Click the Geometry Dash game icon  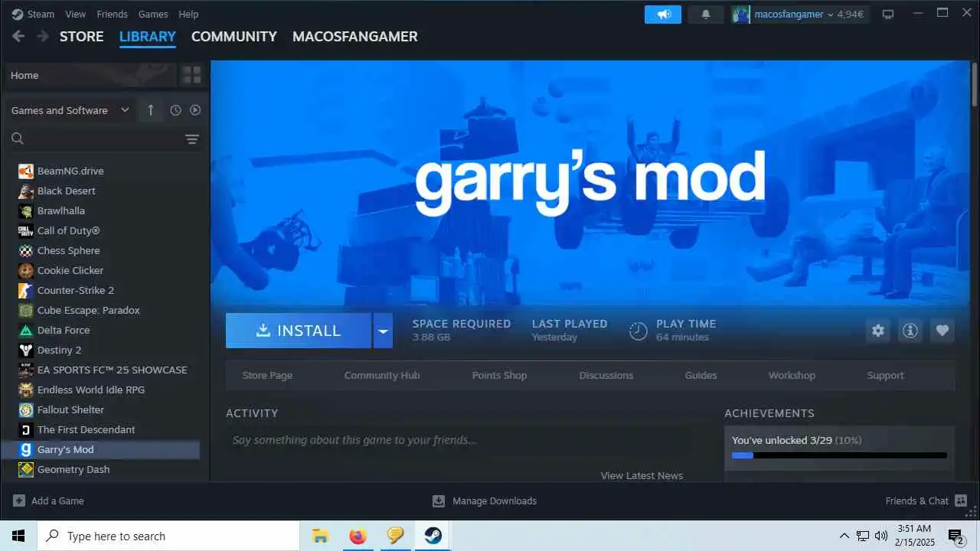(26, 469)
